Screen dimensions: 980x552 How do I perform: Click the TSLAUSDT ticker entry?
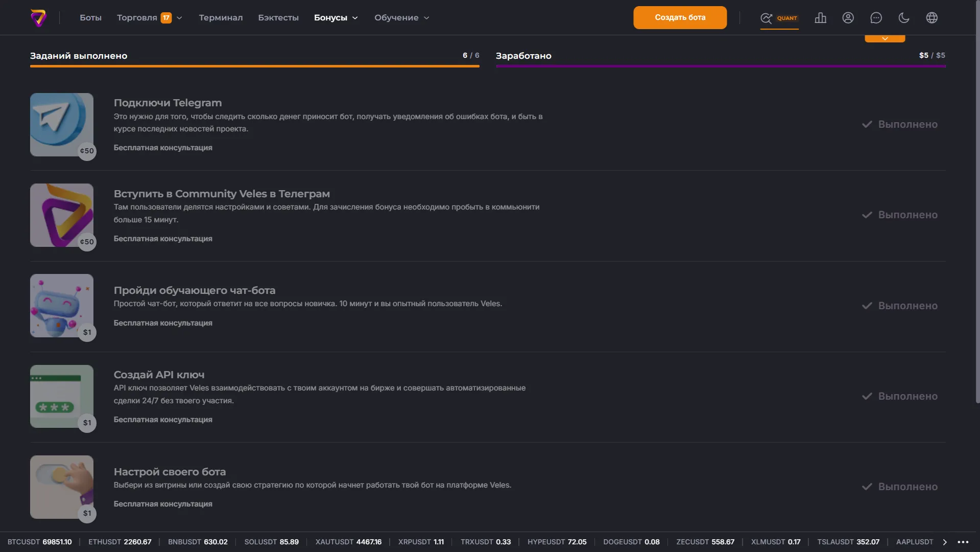[x=848, y=542]
